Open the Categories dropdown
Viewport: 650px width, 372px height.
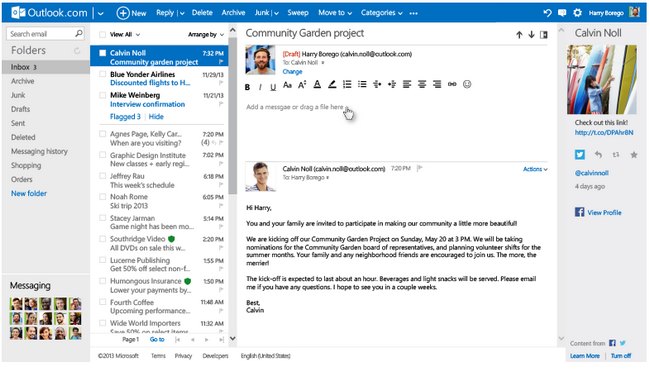381,13
